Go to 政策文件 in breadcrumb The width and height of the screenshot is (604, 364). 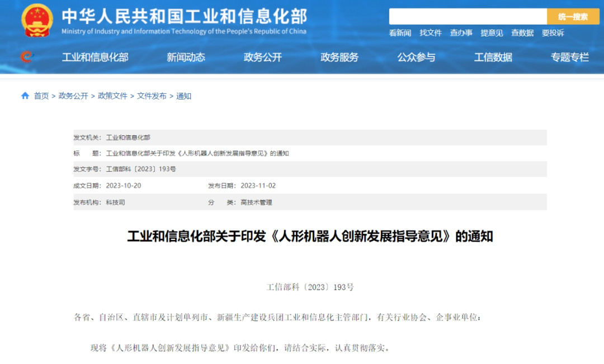point(112,96)
